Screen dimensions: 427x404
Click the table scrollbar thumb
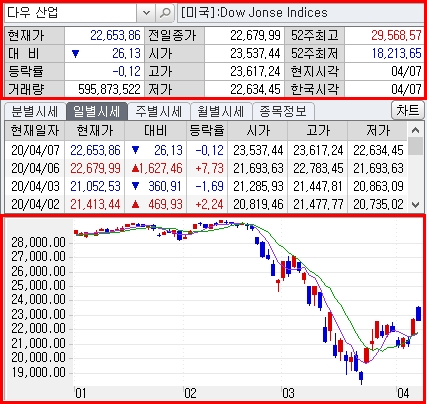point(415,147)
